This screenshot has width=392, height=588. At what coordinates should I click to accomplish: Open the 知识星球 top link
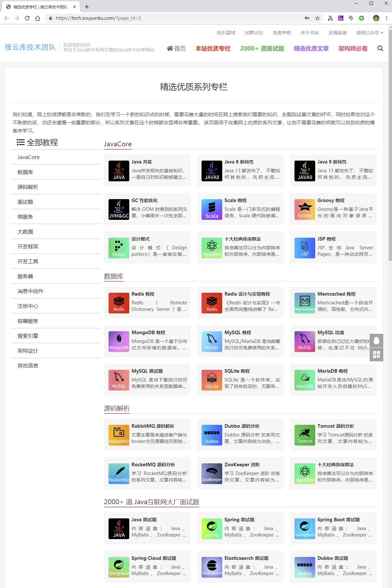[226, 33]
